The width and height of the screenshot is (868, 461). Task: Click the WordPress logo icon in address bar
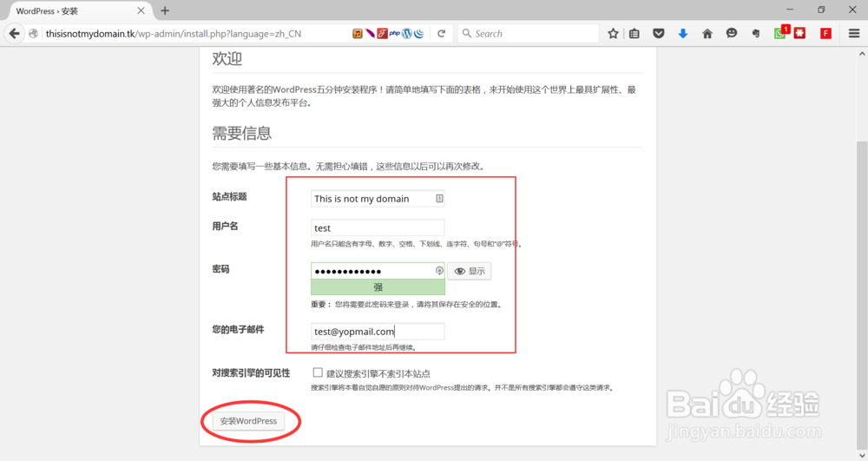click(407, 34)
